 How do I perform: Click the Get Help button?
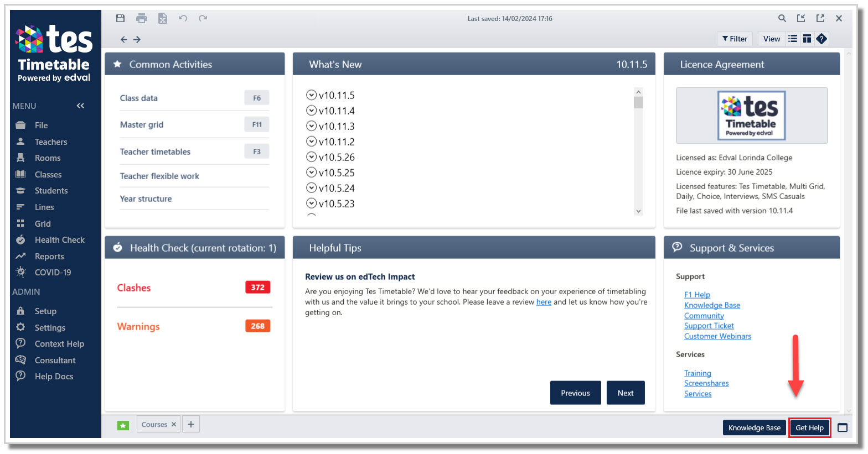pyautogui.click(x=809, y=427)
